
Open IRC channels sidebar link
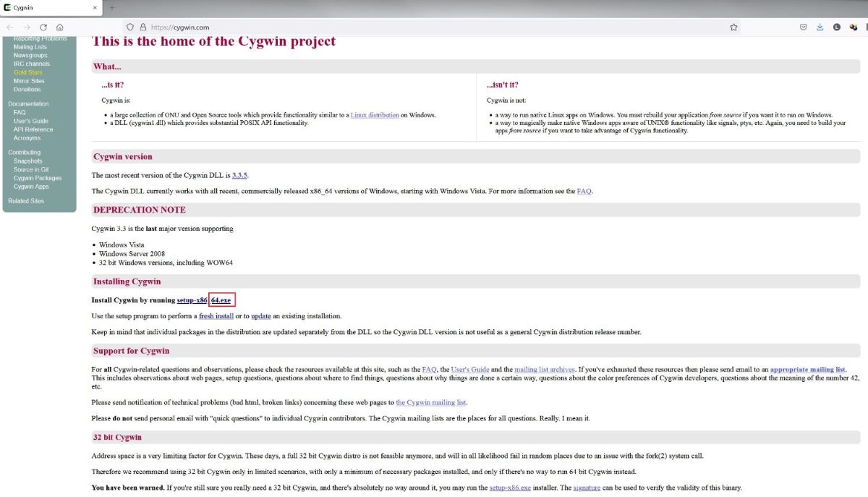coord(32,64)
